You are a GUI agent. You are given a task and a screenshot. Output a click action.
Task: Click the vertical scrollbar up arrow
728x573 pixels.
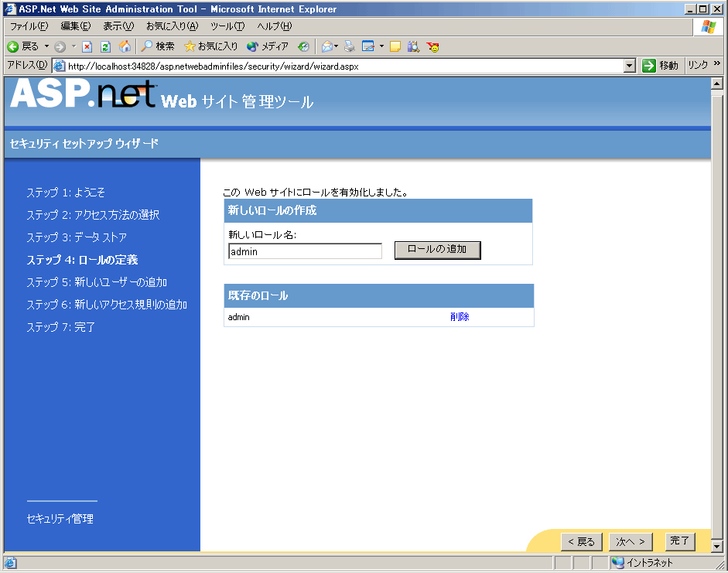pyautogui.click(x=717, y=84)
